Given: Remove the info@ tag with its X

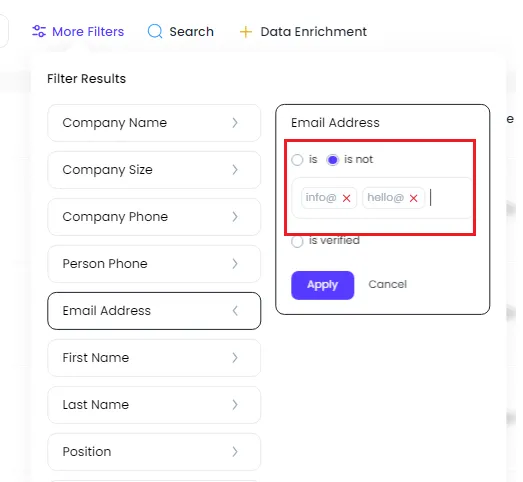Looking at the screenshot, I should pos(347,198).
